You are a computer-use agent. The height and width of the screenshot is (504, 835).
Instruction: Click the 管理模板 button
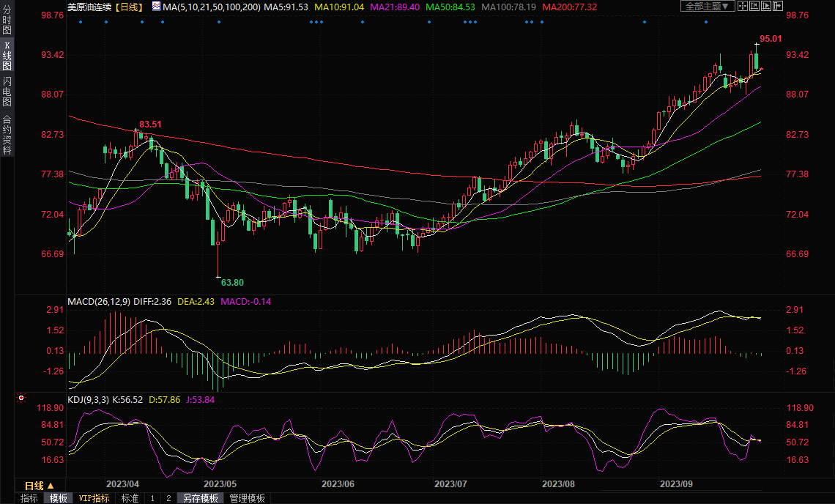tap(247, 498)
